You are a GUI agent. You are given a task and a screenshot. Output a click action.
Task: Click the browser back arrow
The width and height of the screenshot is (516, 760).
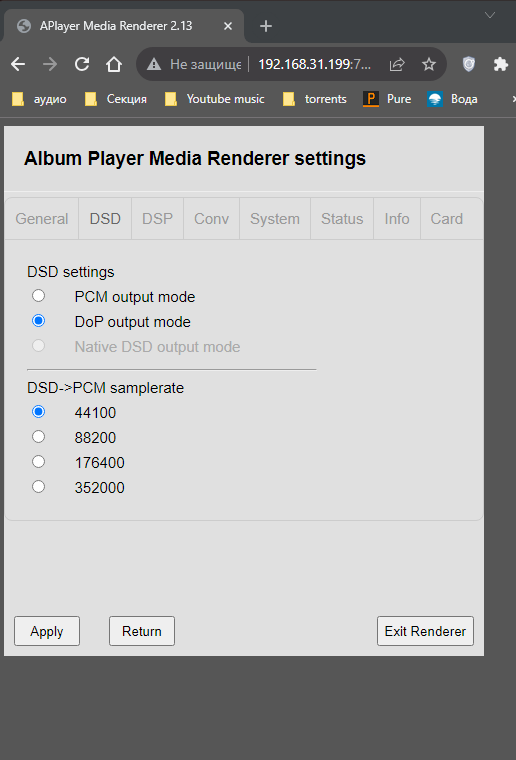click(x=18, y=64)
